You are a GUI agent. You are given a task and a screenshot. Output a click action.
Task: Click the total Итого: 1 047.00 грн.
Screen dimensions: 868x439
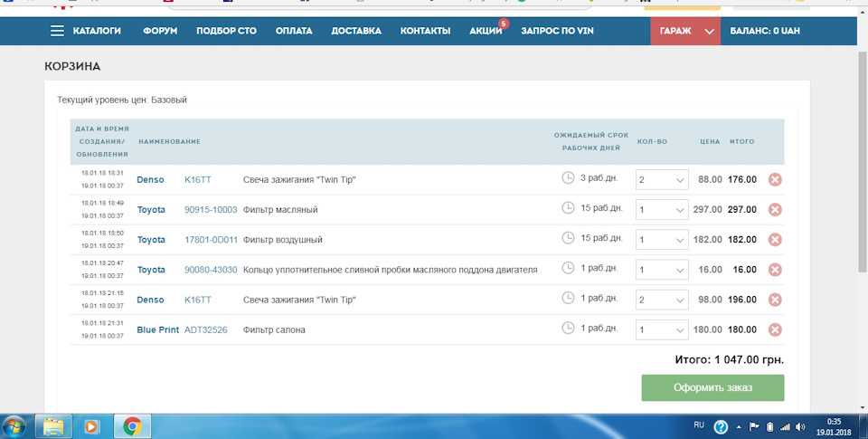(729, 359)
